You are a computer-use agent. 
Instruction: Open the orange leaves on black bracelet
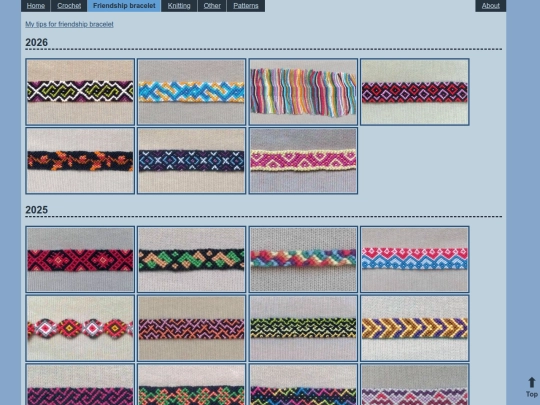click(80, 160)
